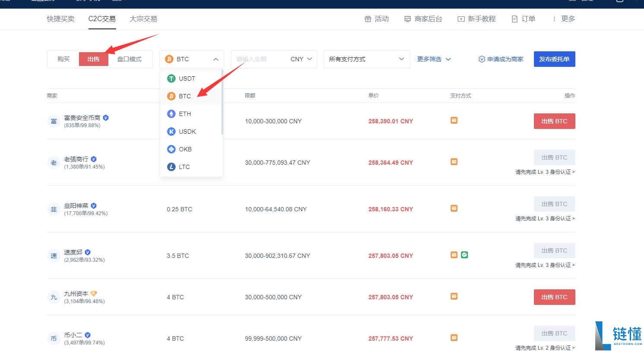The width and height of the screenshot is (644, 351).
Task: Open merchant 韭阳神菜 profile
Action: (x=76, y=206)
